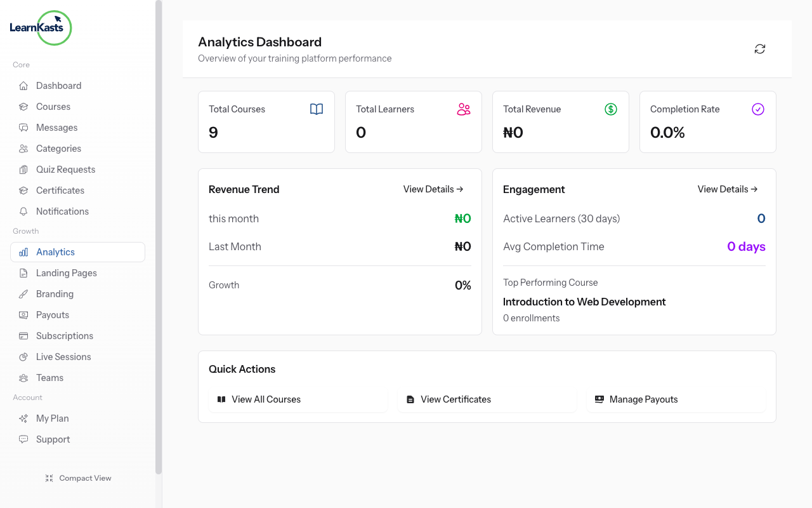Click the Manage Payouts quick action
Image resolution: width=812 pixels, height=508 pixels.
pos(675,399)
